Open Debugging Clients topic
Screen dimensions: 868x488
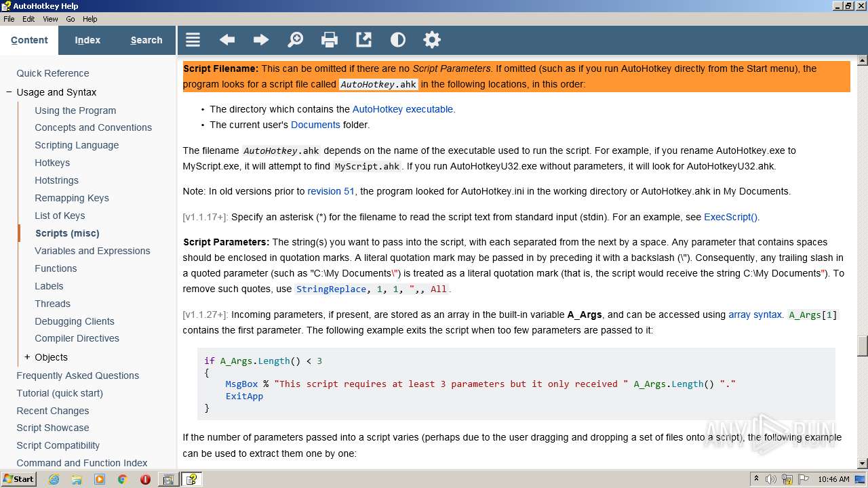point(75,321)
